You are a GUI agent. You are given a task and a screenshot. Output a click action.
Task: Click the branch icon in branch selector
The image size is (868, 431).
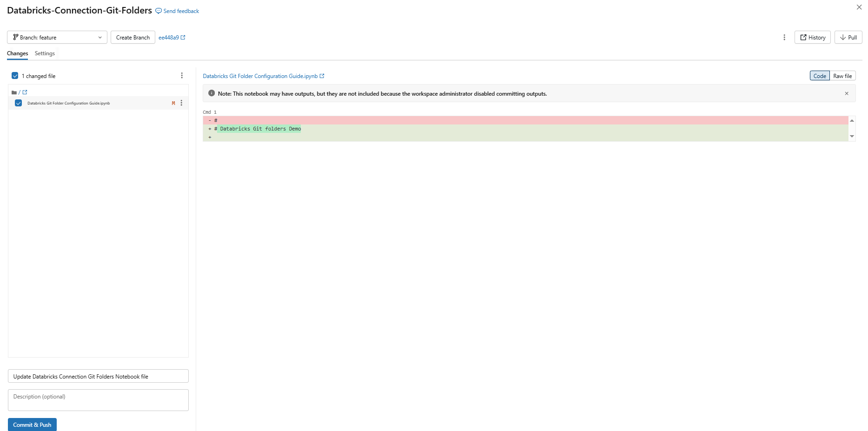tap(16, 37)
